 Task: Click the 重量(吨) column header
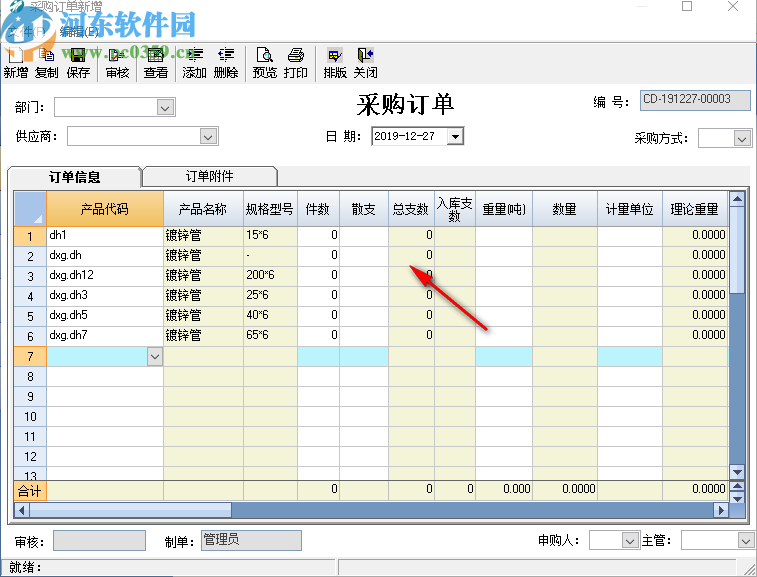point(504,209)
